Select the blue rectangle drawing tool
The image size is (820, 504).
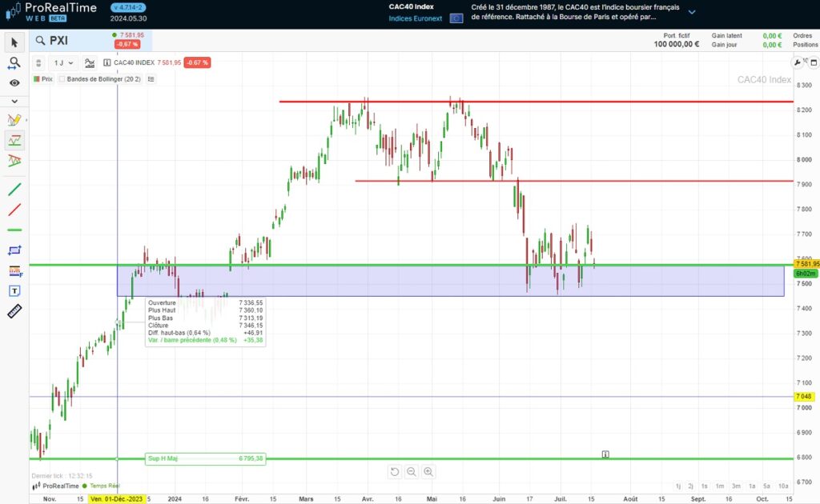tap(14, 250)
